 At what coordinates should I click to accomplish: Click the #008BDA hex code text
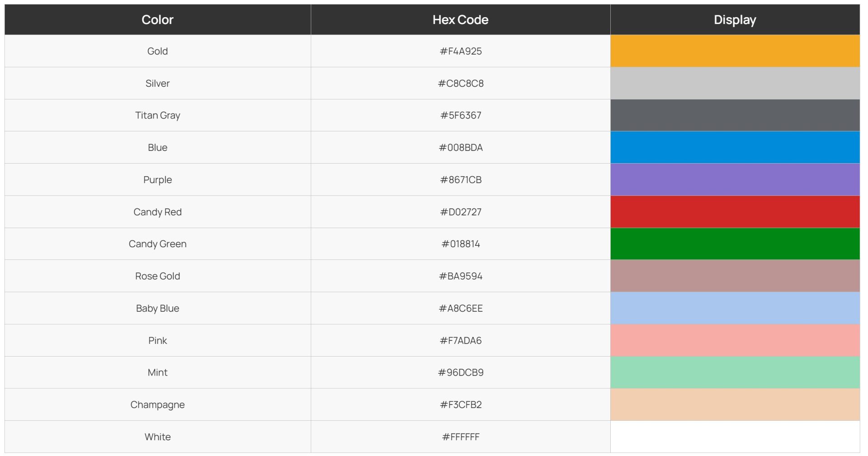[461, 147]
